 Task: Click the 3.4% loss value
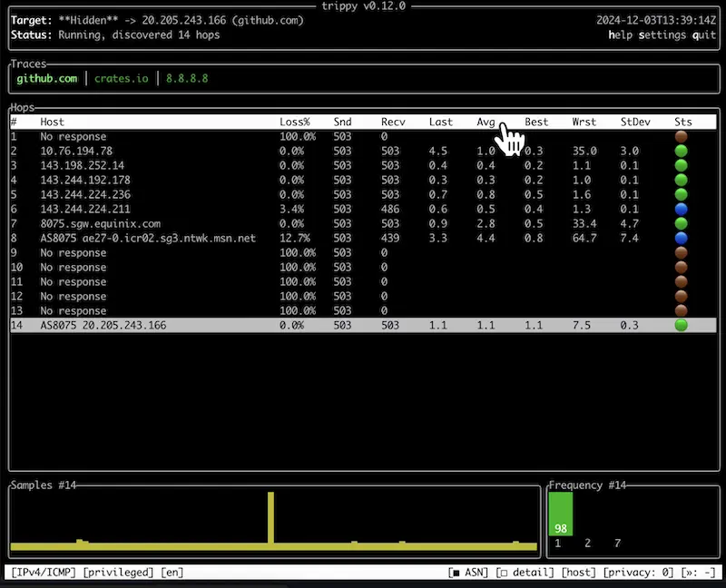coord(291,209)
